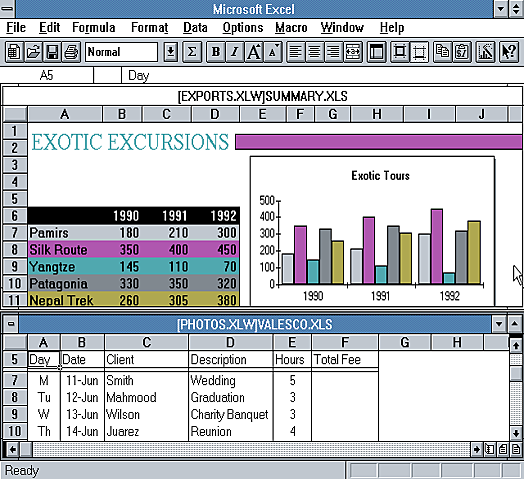524x479 pixels.
Task: Click the Pamirs cell
Action: point(65,233)
